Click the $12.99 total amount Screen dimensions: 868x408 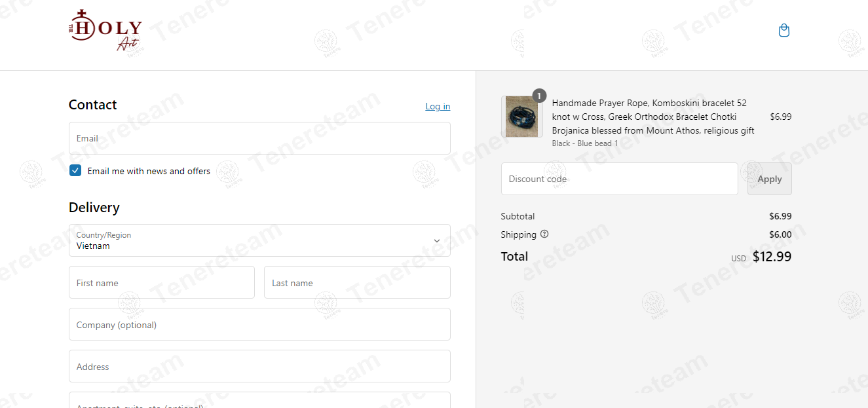[772, 257]
